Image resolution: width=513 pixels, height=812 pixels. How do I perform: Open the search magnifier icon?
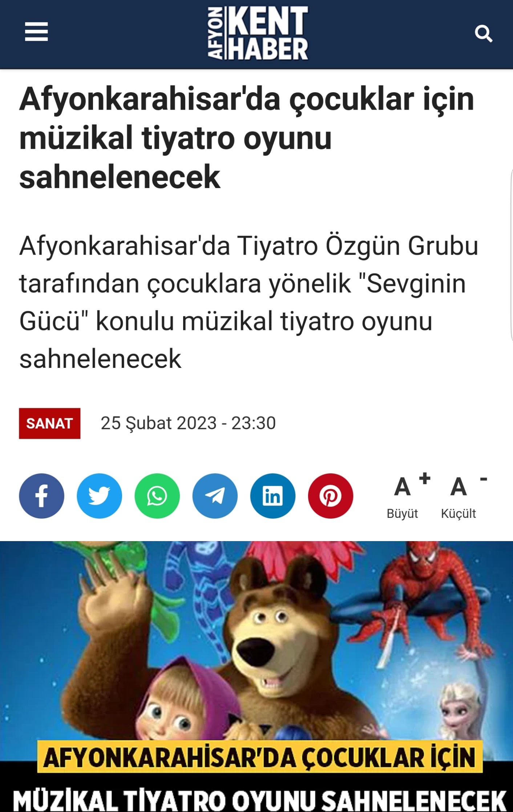point(484,34)
